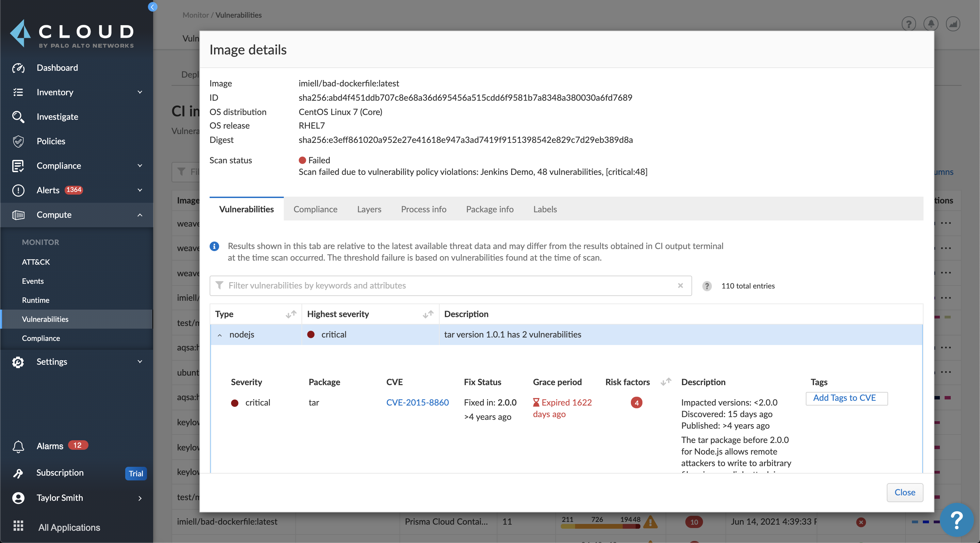Expand the Taylor Smith profile menu
Viewport: 980px width, 543px height.
(140, 498)
